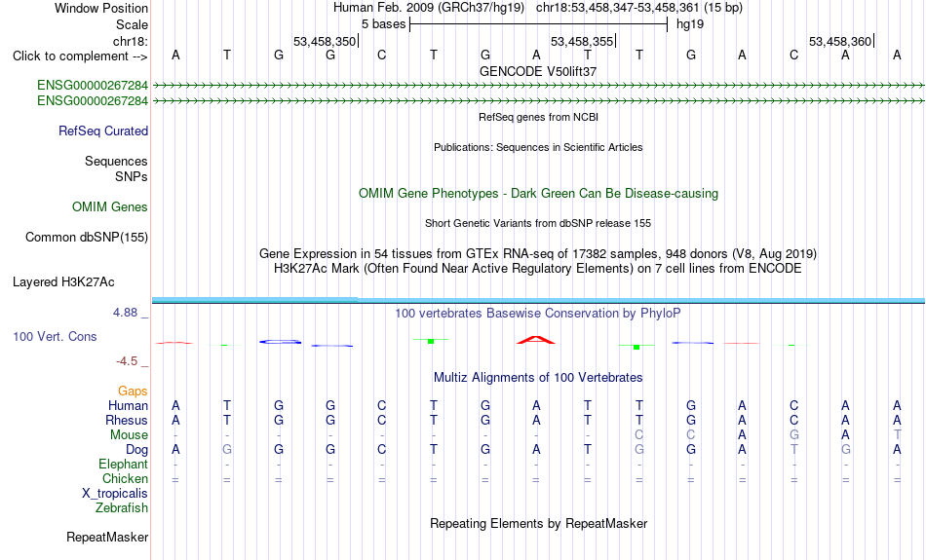
Task: Open the 'RefSeq genes from NCBI' track title
Action: tap(538, 118)
